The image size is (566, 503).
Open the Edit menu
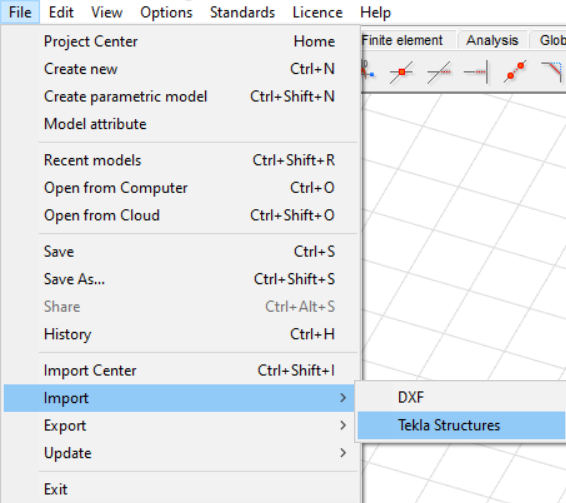point(61,12)
